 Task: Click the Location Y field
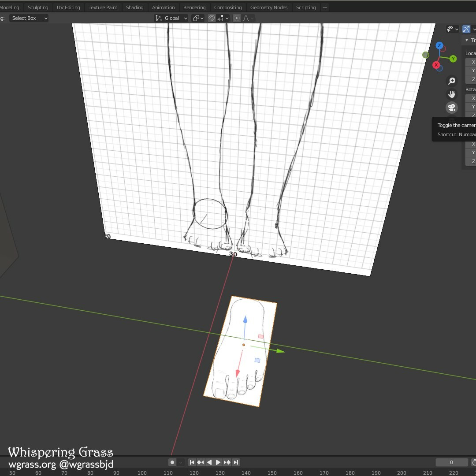pos(471,71)
